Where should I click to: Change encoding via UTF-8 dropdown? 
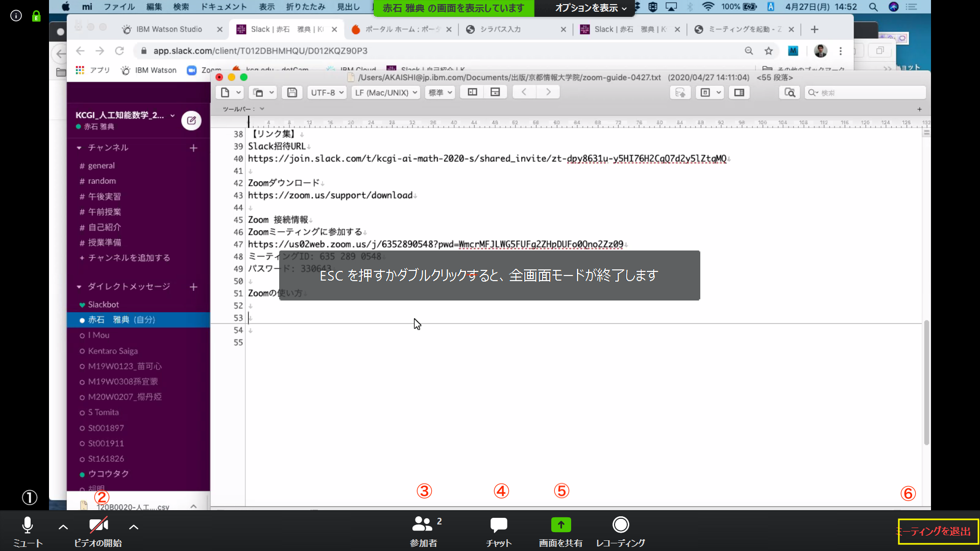[327, 92]
